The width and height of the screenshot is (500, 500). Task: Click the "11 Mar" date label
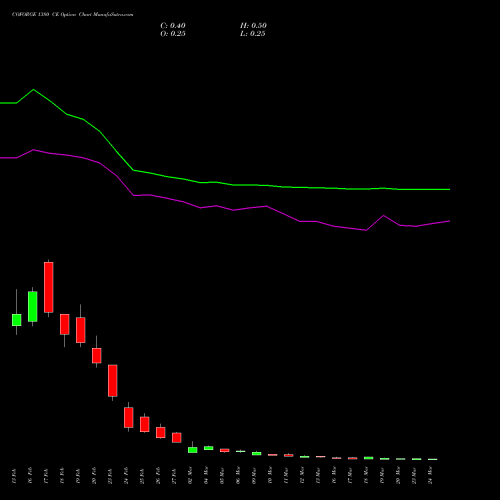click(286, 476)
